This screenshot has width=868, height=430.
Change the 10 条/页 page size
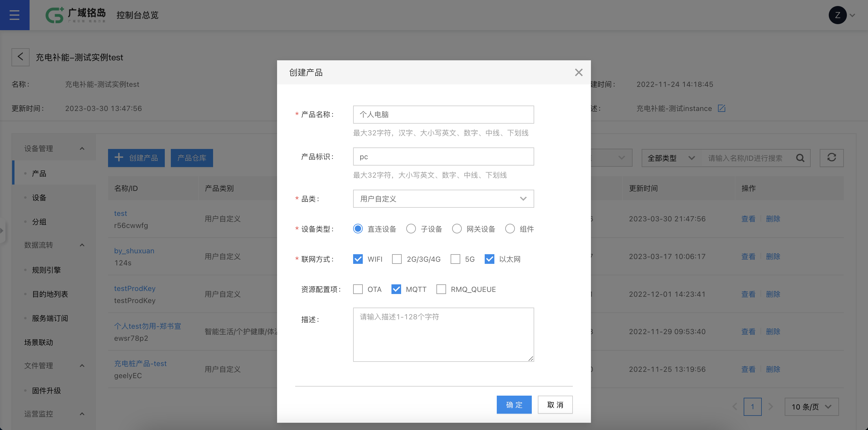click(811, 406)
